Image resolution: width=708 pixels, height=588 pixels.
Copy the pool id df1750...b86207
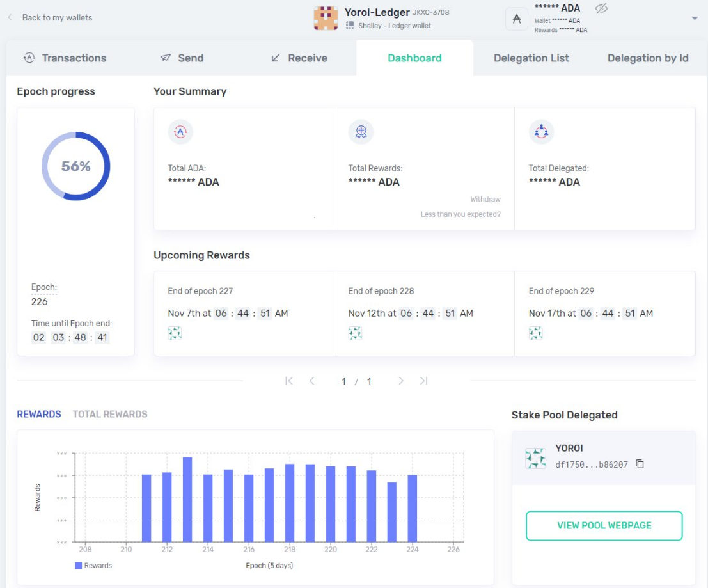point(640,464)
